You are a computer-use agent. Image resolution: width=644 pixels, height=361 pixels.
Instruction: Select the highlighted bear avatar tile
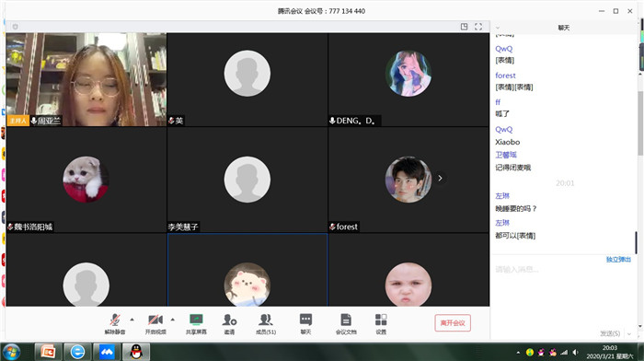(247, 270)
